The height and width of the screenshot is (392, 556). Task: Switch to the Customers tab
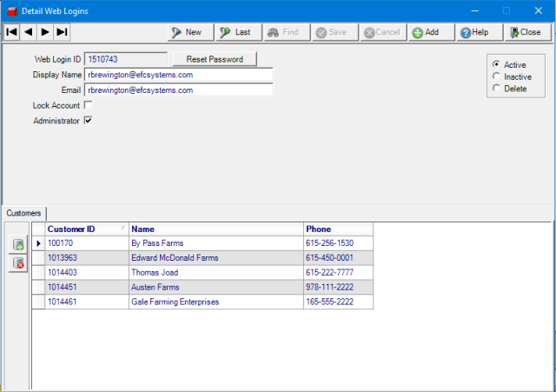[24, 213]
